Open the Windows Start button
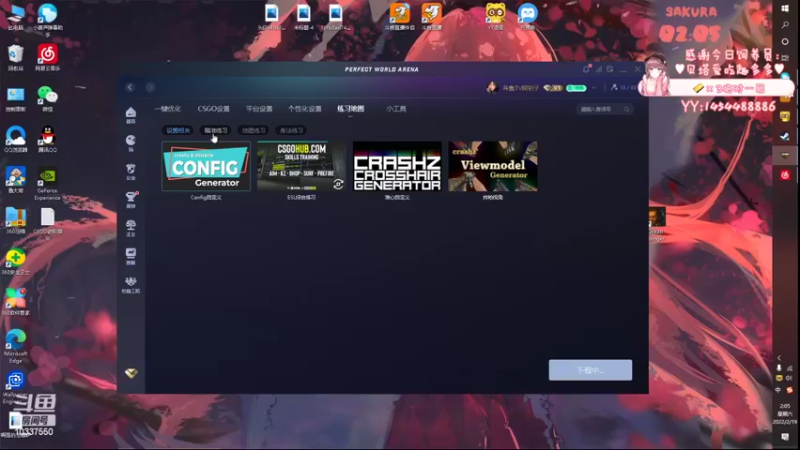Screen dimensions: 800x450 [785, 9]
